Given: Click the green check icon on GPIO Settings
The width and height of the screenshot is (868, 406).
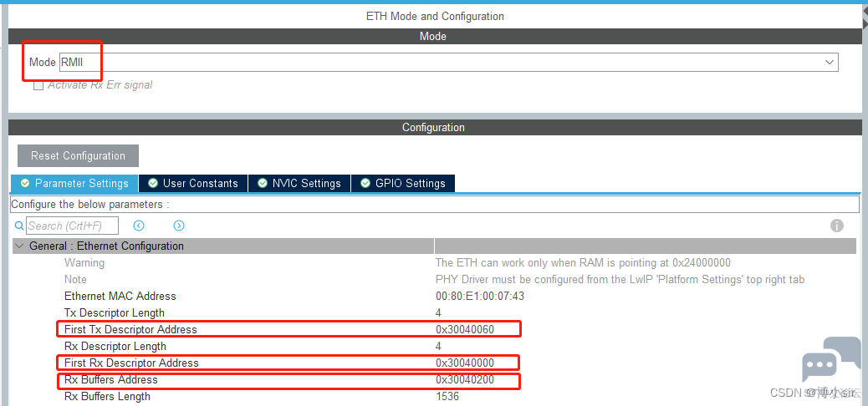Looking at the screenshot, I should click(365, 183).
